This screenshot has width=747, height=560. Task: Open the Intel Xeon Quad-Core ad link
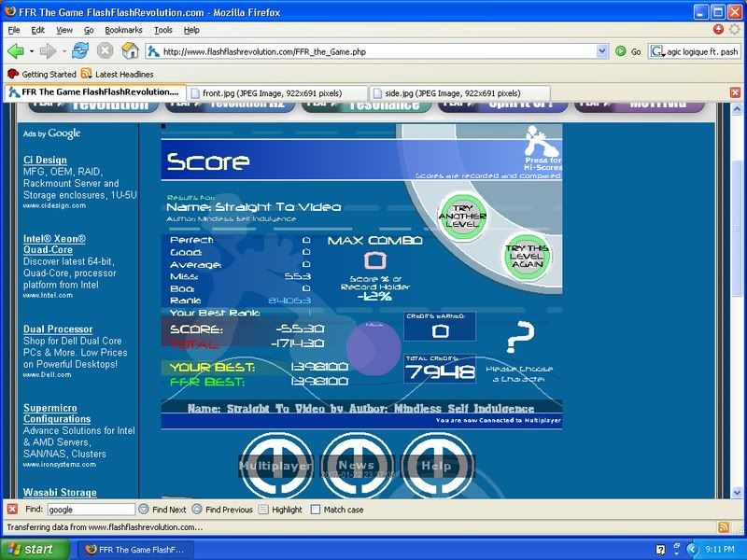point(54,245)
